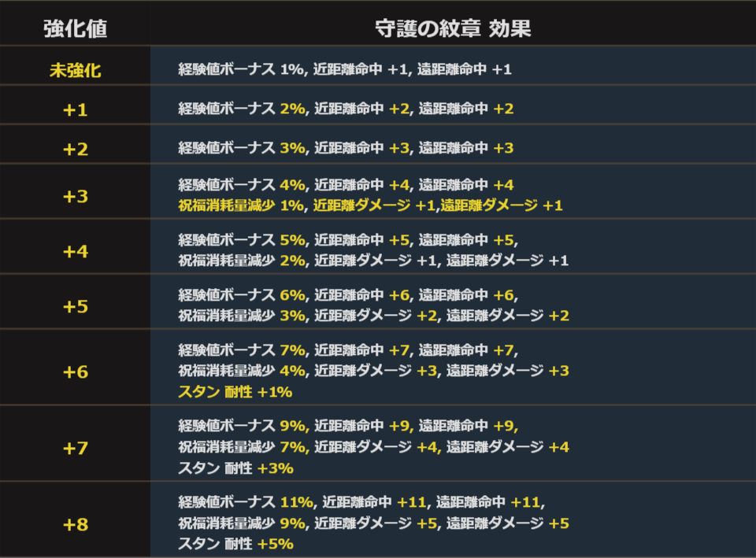Screen dimensions: 756x558
Task: Click the 経験値ボーナス 6% effect line
Action: coord(348,294)
